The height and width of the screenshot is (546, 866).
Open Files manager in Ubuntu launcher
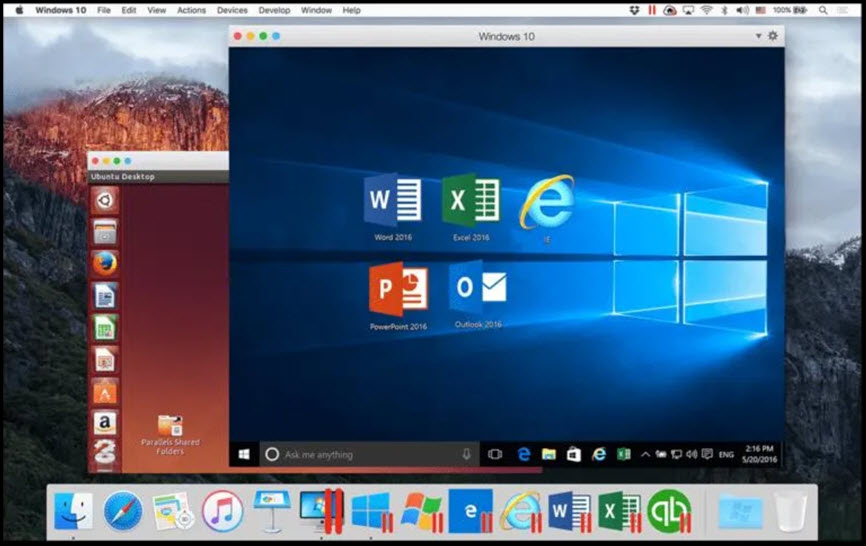[x=105, y=232]
